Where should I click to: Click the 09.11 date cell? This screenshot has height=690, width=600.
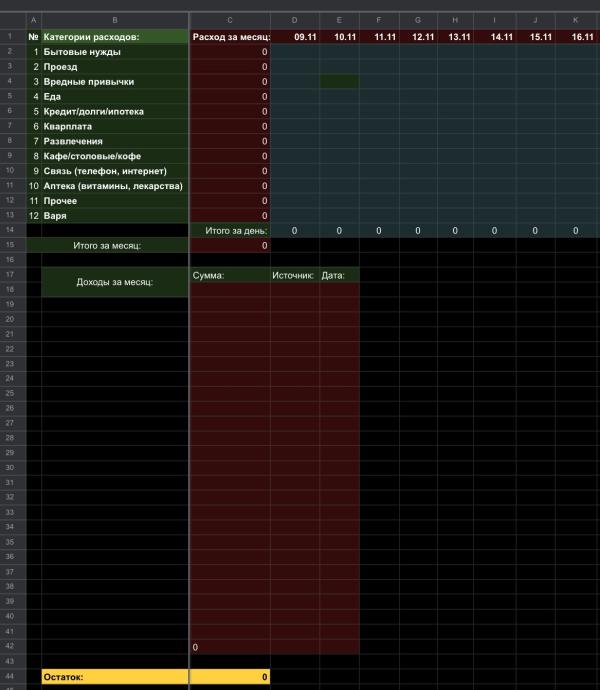tap(306, 37)
